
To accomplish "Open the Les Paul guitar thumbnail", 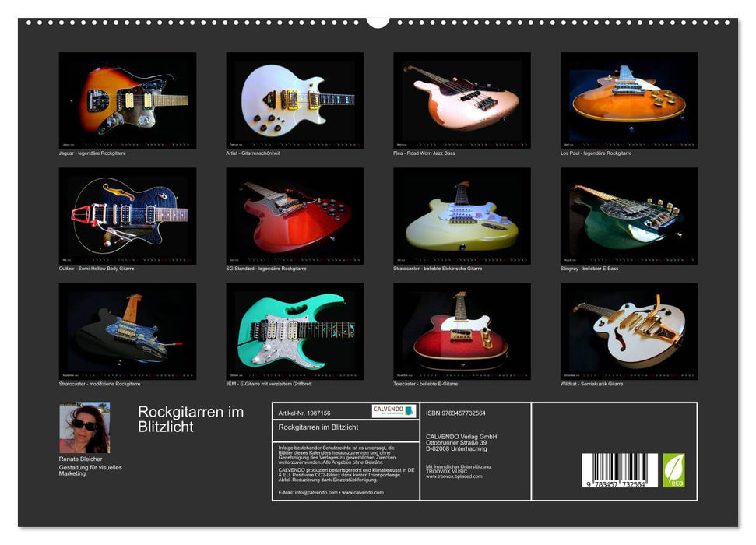I will [628, 100].
